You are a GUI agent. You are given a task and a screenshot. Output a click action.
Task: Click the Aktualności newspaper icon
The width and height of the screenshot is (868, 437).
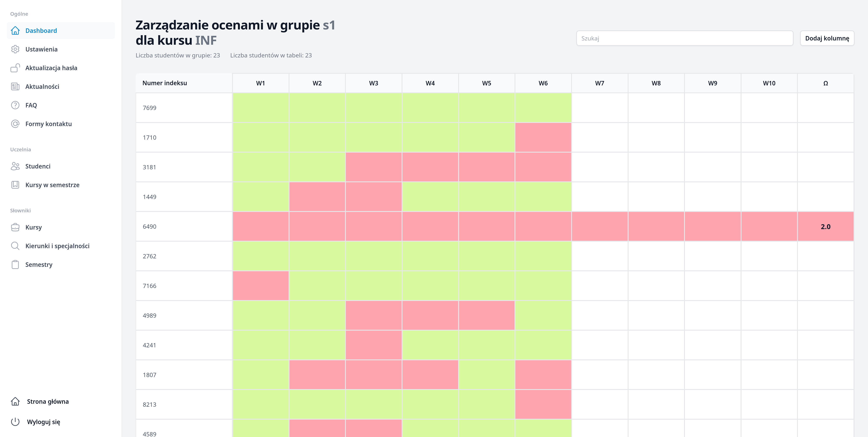pyautogui.click(x=15, y=87)
